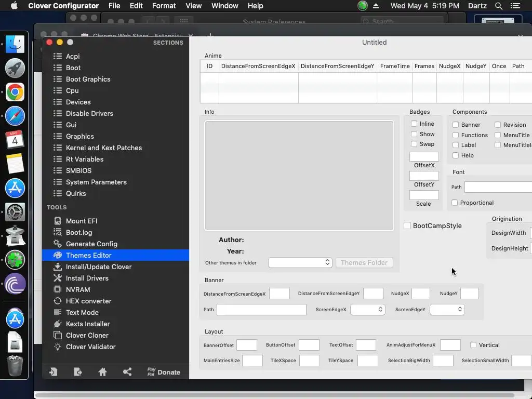Image resolution: width=532 pixels, height=399 pixels.
Task: Click the Banner Path input field
Action: coord(262,310)
